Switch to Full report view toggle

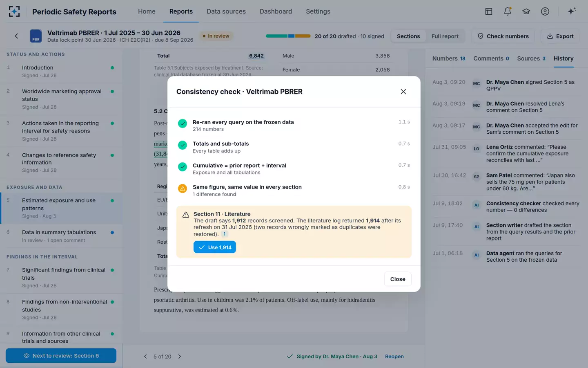click(x=445, y=36)
